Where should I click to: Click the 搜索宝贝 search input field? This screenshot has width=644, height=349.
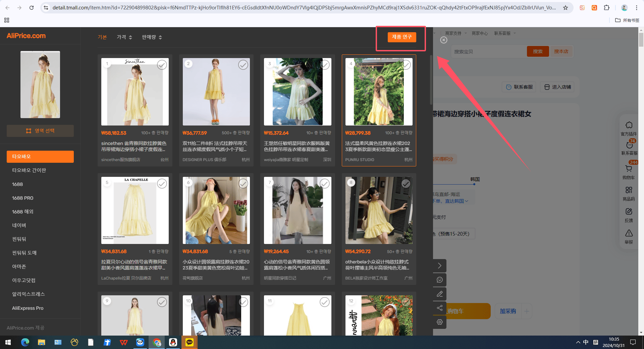489,52
